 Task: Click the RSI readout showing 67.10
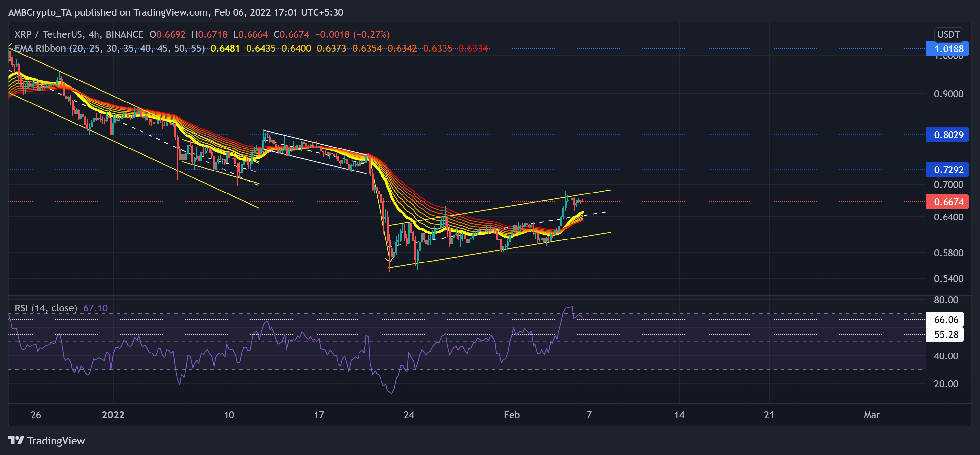point(96,308)
